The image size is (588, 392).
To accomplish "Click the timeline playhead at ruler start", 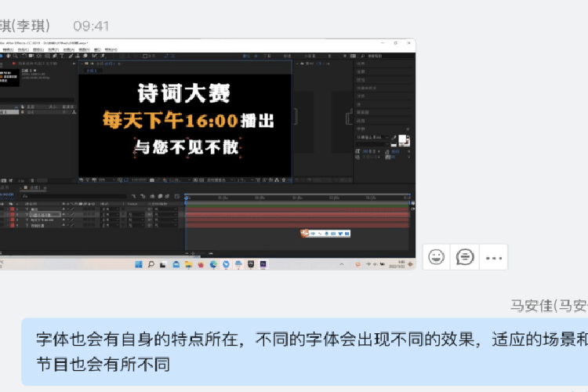I will [186, 198].
